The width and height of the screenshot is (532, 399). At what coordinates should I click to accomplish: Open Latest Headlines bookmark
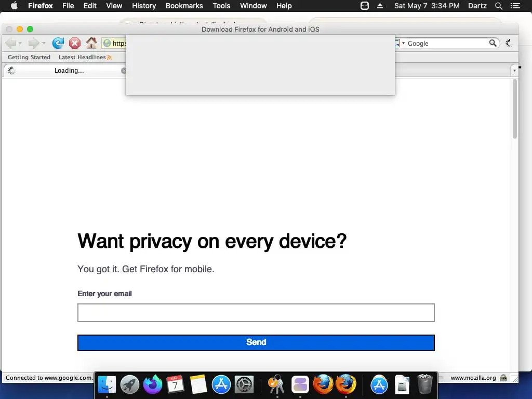[82, 57]
